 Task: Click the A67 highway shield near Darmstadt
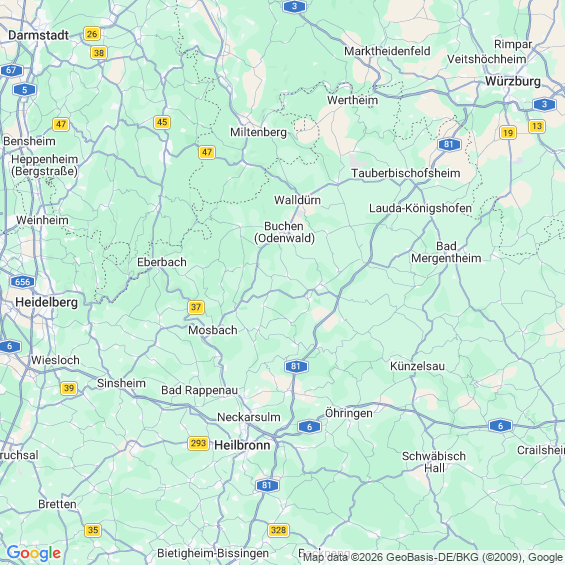coord(11,70)
